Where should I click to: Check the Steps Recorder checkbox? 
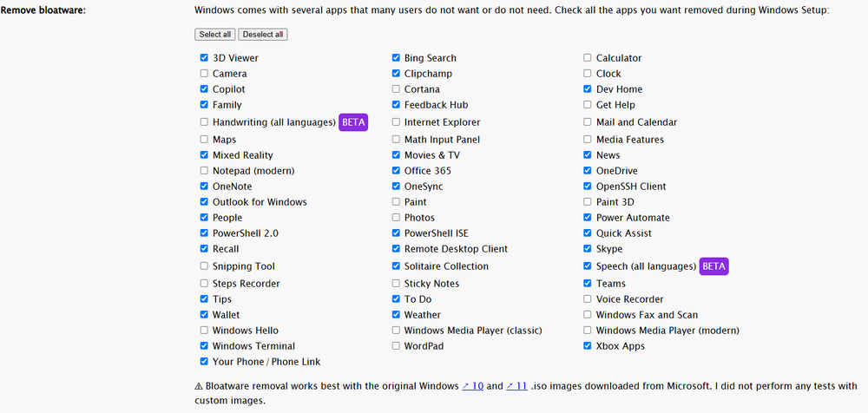click(204, 284)
